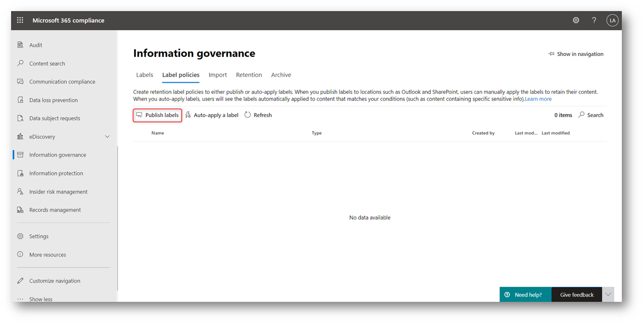The image size is (644, 324).
Task: Click Need help? label
Action: 528,295
